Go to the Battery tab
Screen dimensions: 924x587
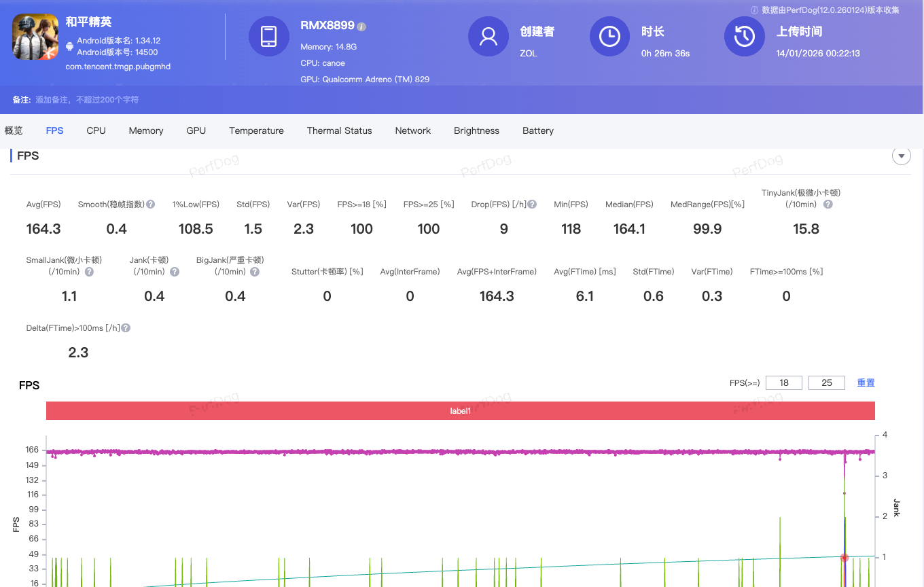(537, 130)
